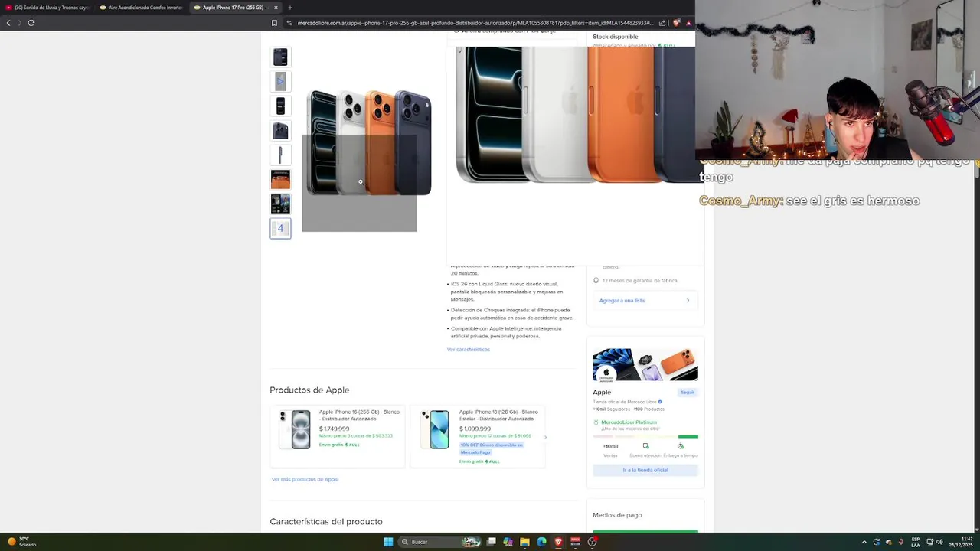
Task: Open Task View from the taskbar
Action: click(492, 542)
